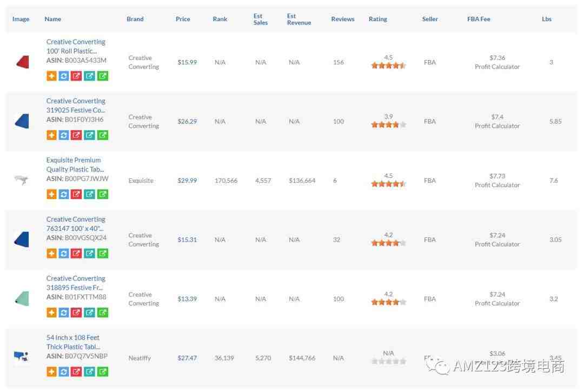Click green external-link icon for ASIN B01F0YJ3H6
This screenshot has height=392, width=584.
coord(103,135)
